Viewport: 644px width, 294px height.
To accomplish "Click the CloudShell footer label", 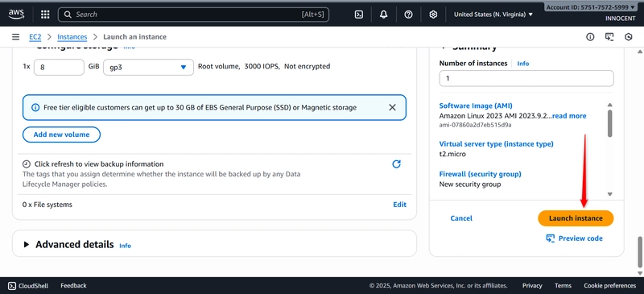I will tap(33, 285).
